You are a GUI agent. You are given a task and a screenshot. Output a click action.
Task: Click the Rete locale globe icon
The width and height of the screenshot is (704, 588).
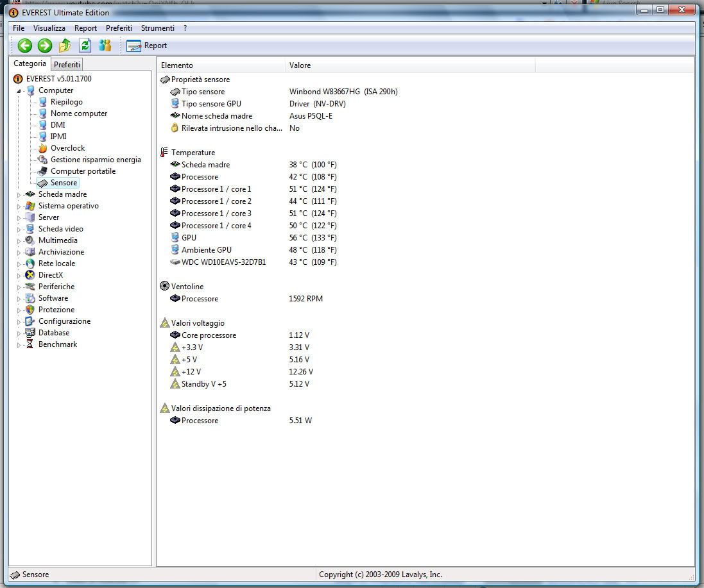[x=30, y=264]
